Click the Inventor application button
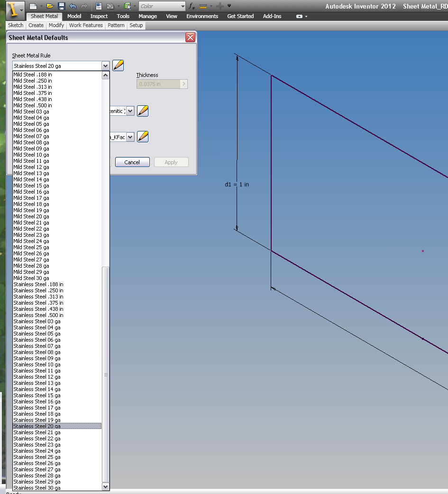448x494 pixels. [x=12, y=9]
